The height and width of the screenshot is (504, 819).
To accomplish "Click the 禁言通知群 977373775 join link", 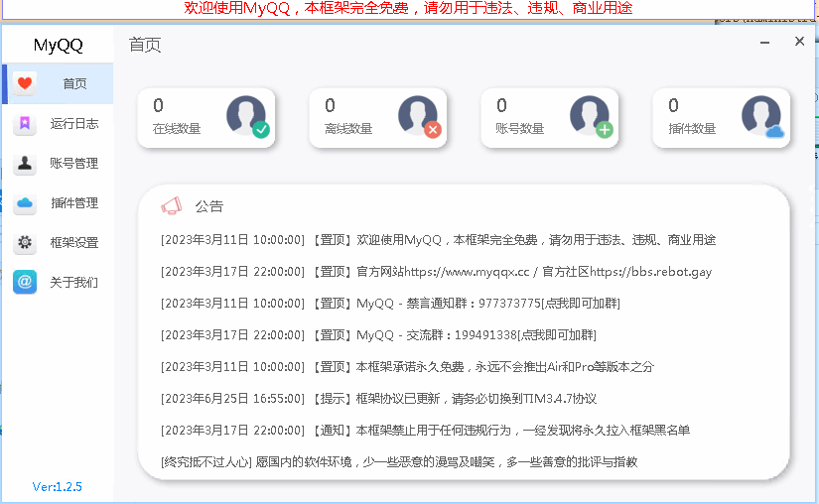I will 390,304.
